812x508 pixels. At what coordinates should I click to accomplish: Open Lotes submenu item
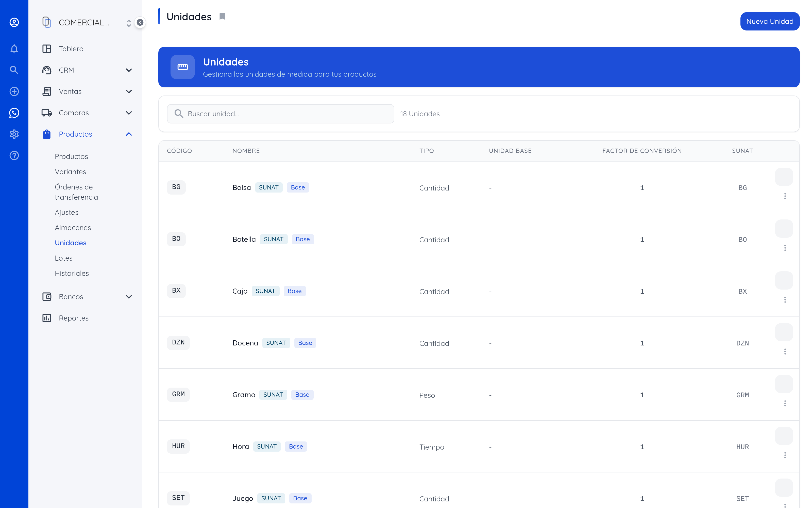(x=64, y=258)
